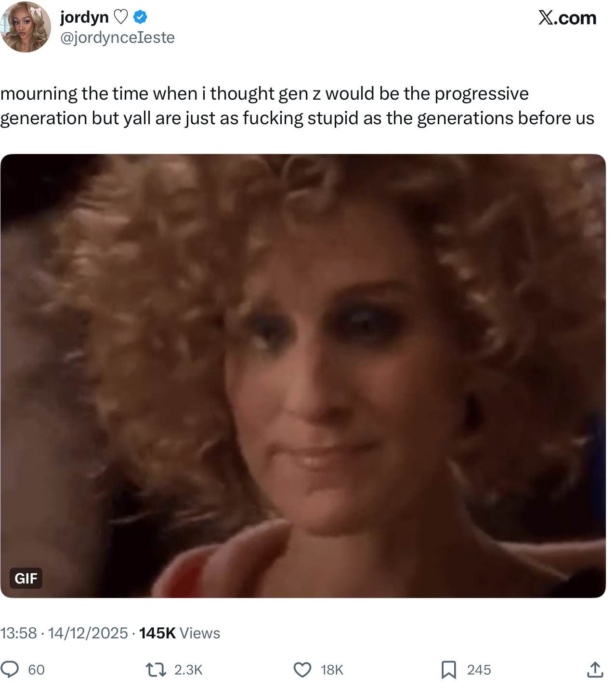The width and height of the screenshot is (615, 700).
Task: Open the @jordynceleste handle link
Action: tap(118, 38)
